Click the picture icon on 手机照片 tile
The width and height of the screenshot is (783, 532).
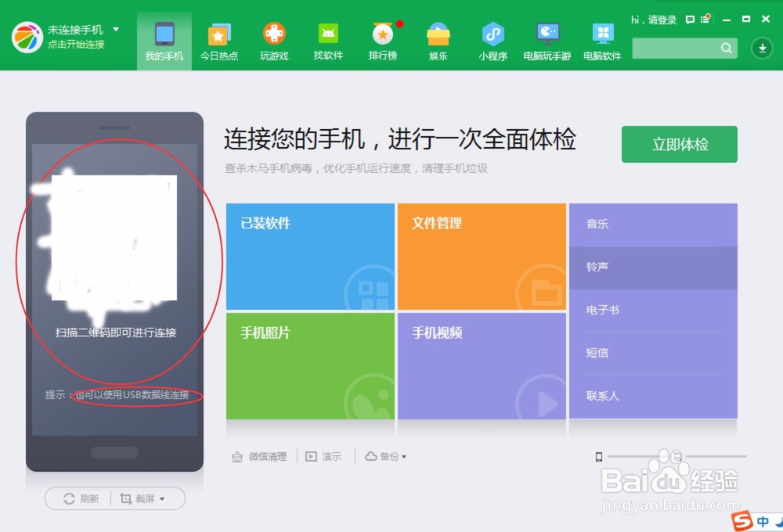tap(372, 402)
